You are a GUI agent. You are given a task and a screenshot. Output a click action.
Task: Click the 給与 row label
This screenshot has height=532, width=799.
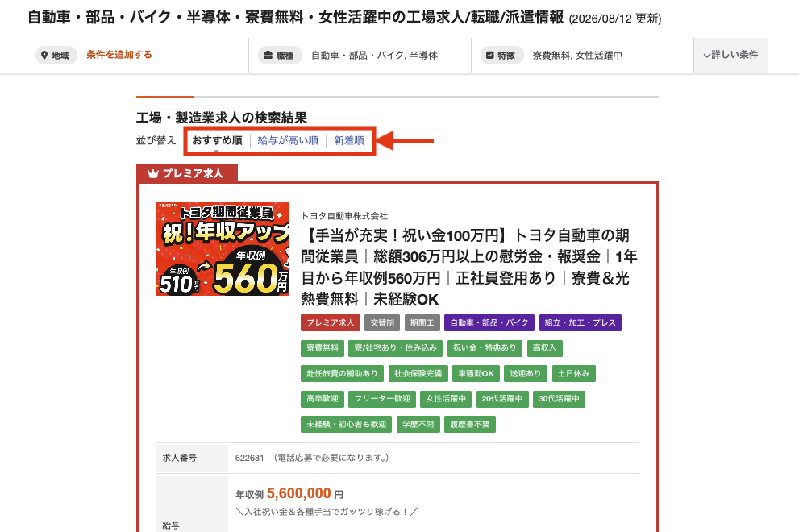tap(171, 526)
